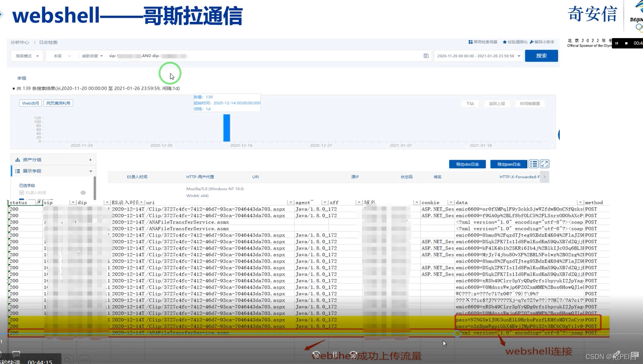Image resolution: width=643 pixels, height=364 pixels.
Task: Open the 本级 level dropdown
Action: (x=62, y=56)
